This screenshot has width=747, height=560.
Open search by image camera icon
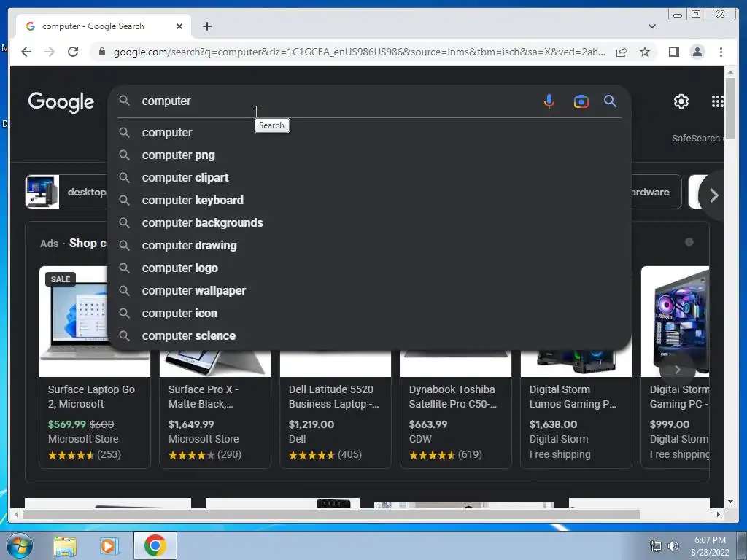[x=581, y=101]
